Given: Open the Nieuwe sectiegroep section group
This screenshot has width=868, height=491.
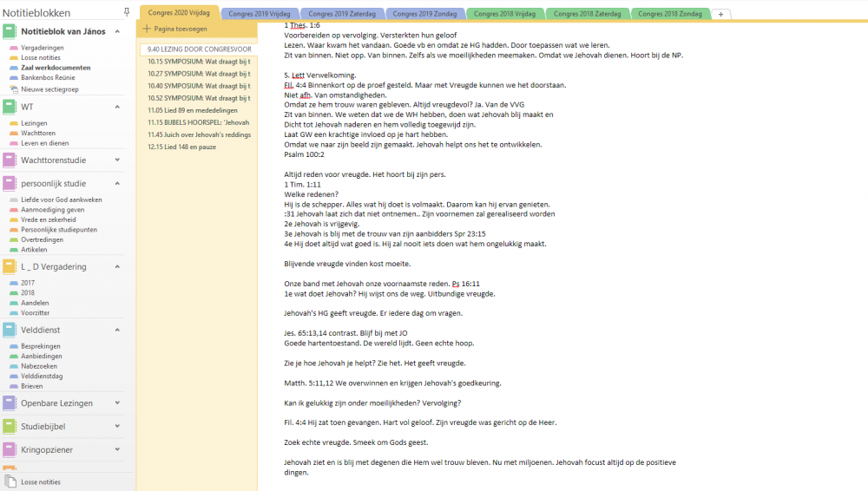Looking at the screenshot, I should point(50,88).
